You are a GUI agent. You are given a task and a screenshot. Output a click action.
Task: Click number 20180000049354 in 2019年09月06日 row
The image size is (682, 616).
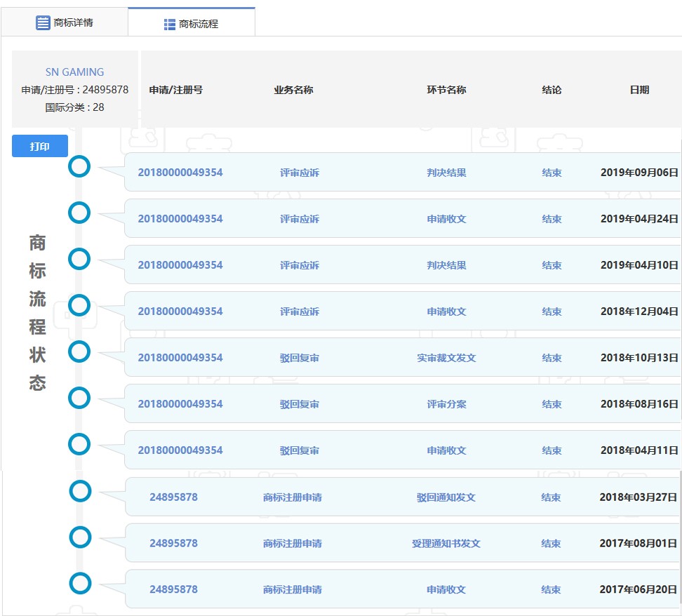pyautogui.click(x=180, y=173)
